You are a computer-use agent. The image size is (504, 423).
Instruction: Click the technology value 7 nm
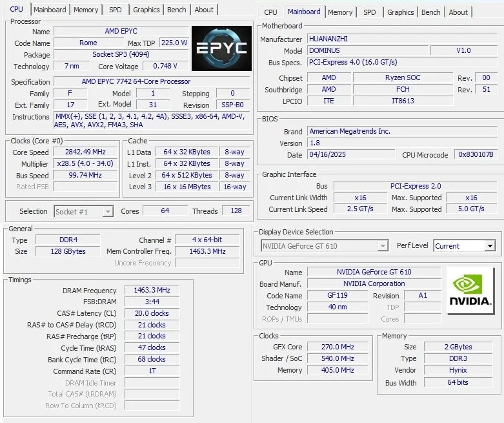click(x=72, y=66)
